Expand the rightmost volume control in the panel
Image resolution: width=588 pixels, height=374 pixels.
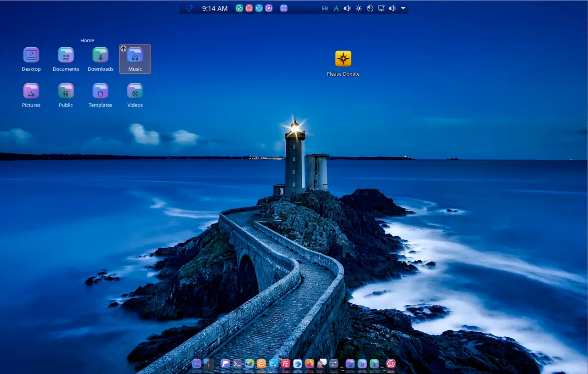pos(392,8)
